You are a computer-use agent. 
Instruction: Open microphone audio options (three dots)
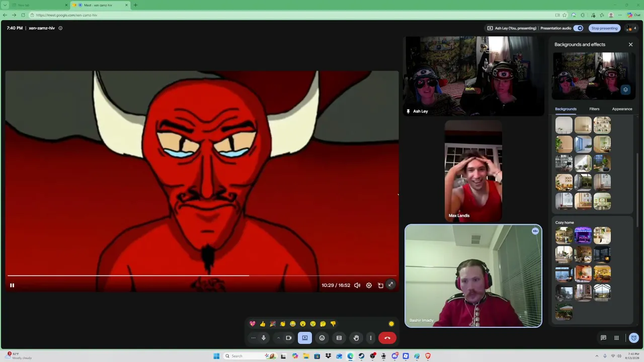tap(253, 338)
